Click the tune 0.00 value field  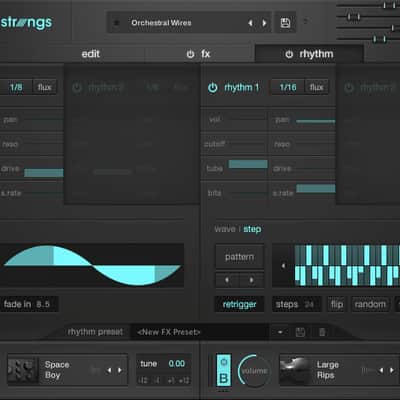[x=177, y=364]
